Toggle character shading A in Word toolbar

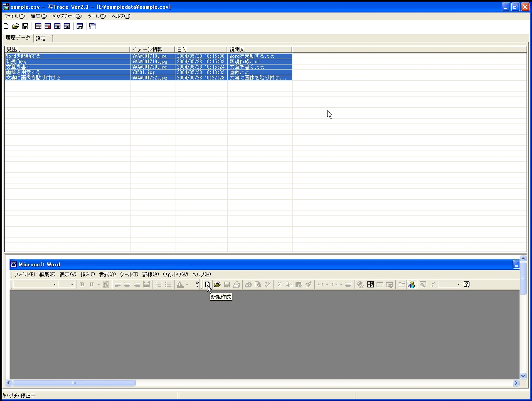coord(106,285)
